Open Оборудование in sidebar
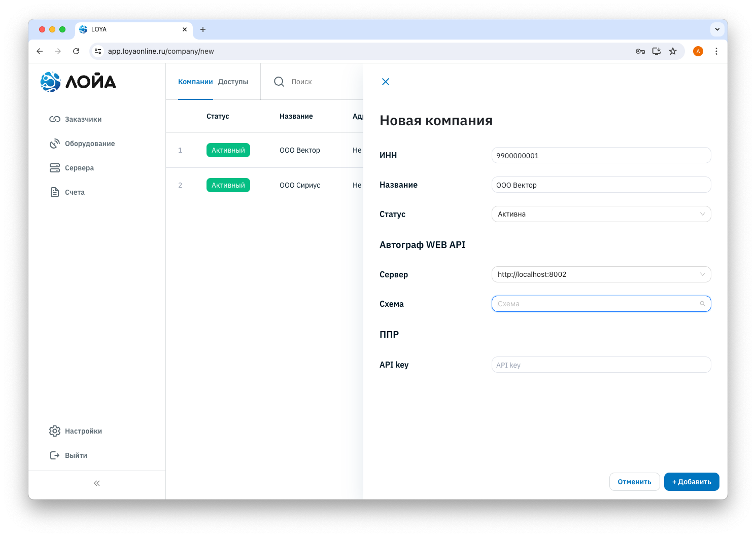The width and height of the screenshot is (756, 537). pos(82,144)
